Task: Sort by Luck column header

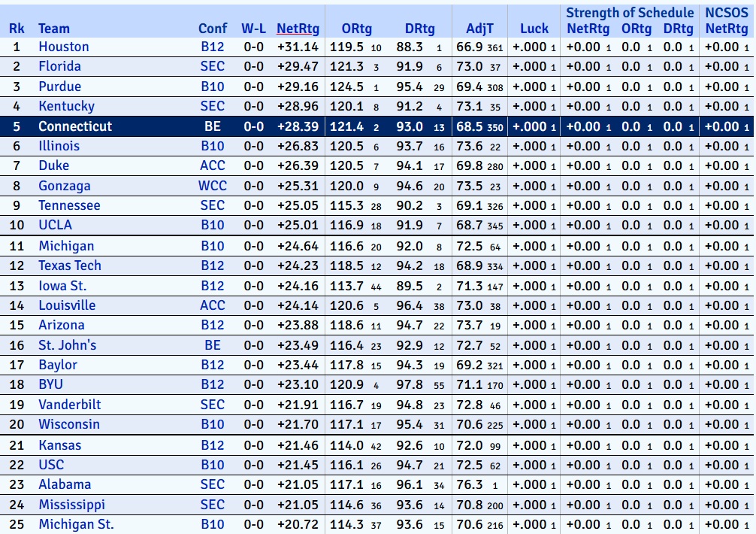Action: pos(534,29)
